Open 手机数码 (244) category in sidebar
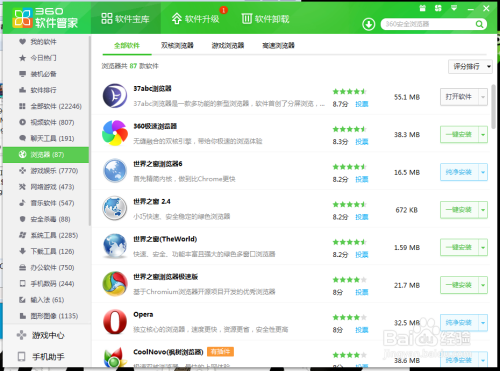The height and width of the screenshot is (371, 500). coord(46,284)
